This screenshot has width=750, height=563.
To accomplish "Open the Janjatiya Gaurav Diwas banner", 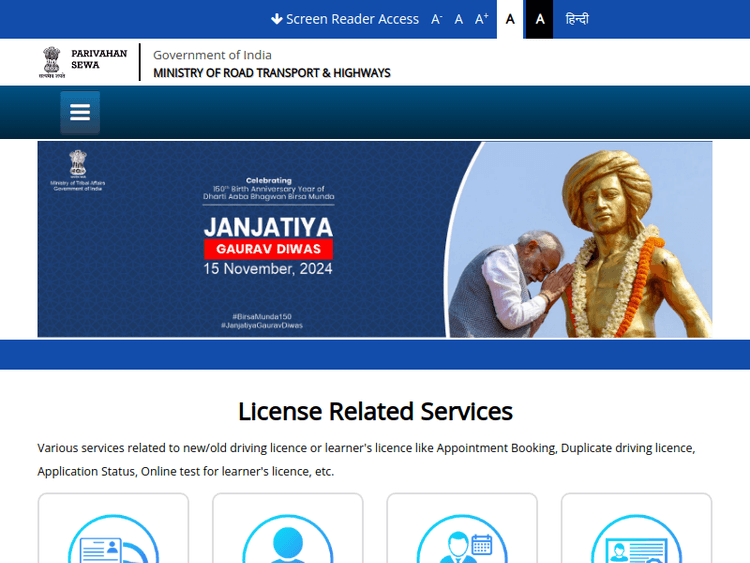I will coord(375,239).
